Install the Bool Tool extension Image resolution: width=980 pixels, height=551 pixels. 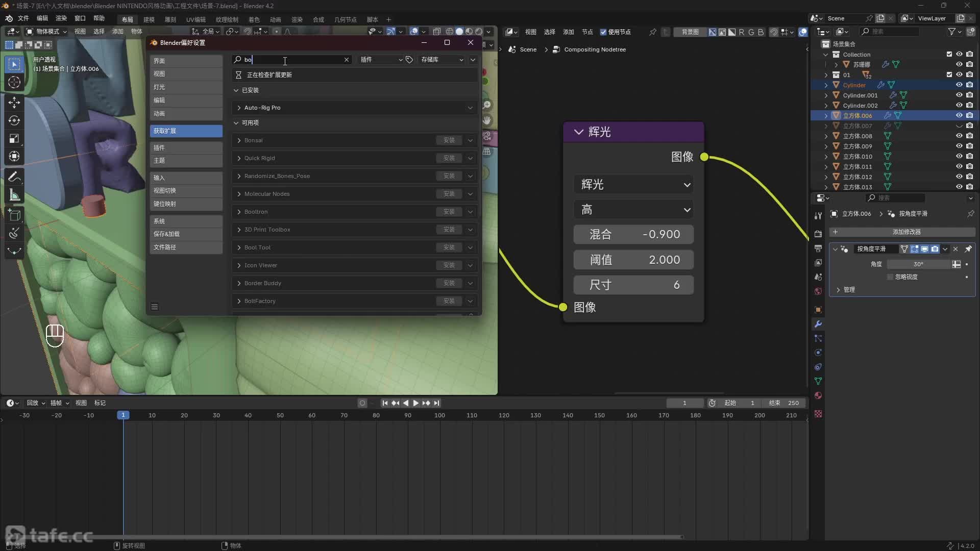(449, 247)
